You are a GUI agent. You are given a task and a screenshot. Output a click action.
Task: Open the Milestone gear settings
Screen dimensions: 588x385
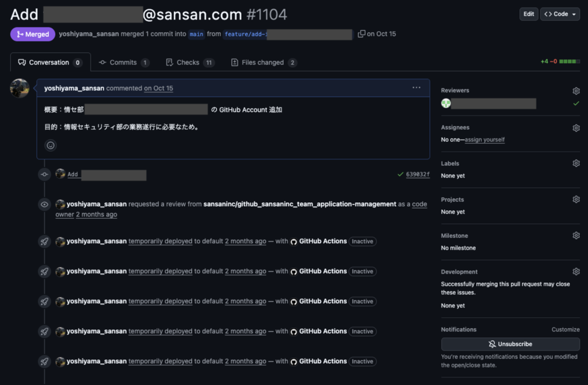coord(576,235)
